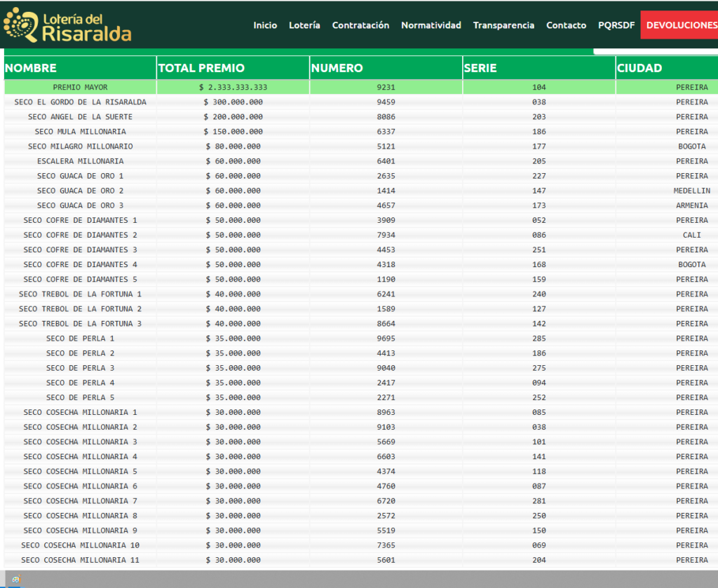This screenshot has height=588, width=718.
Task: Click the white search field above the table
Action: pyautogui.click(x=655, y=51)
